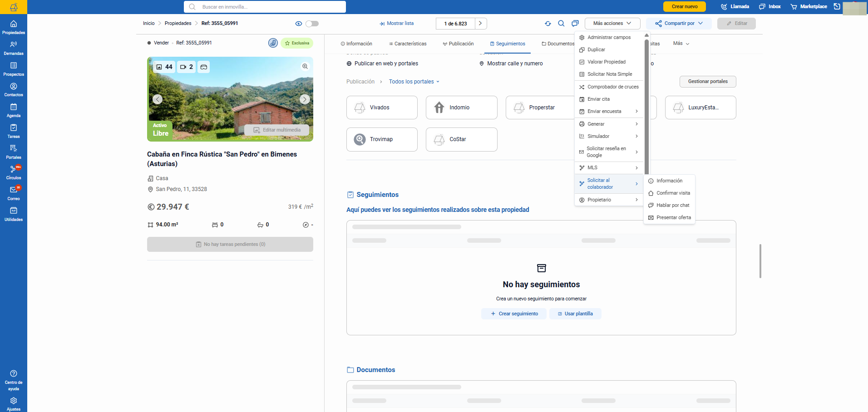Click the Gestionar portales button
The height and width of the screenshot is (412, 868).
708,82
